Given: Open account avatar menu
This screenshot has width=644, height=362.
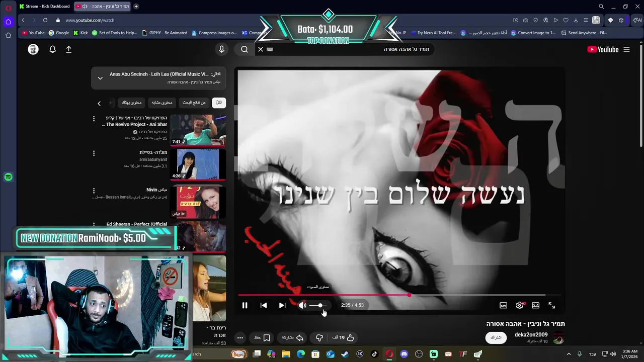Looking at the screenshot, I should (x=33, y=49).
